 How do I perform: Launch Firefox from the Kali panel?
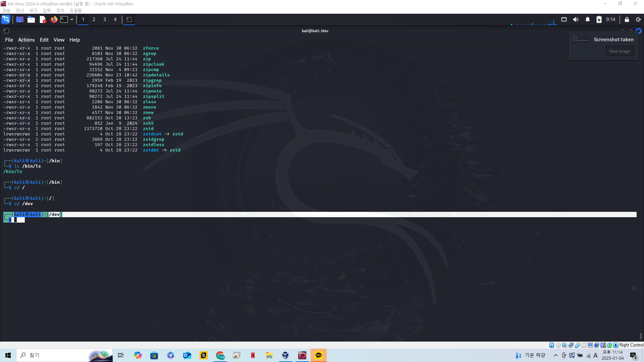point(54,19)
